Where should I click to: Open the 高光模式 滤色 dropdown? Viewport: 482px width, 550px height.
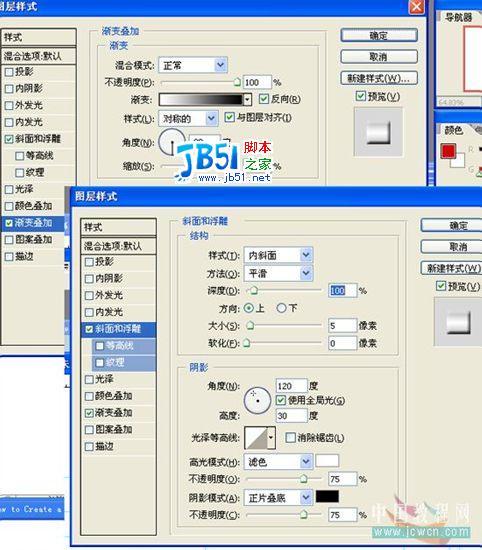pos(278,462)
